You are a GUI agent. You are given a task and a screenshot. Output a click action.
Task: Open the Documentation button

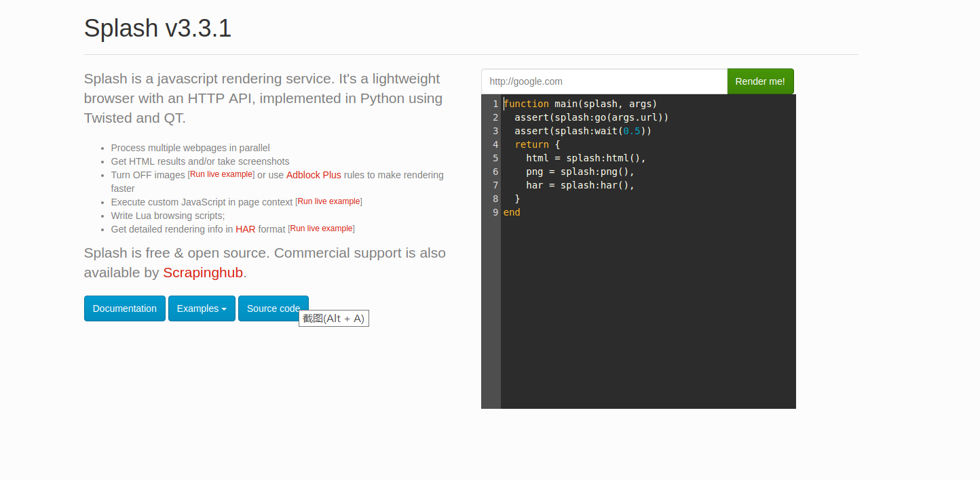click(x=125, y=308)
